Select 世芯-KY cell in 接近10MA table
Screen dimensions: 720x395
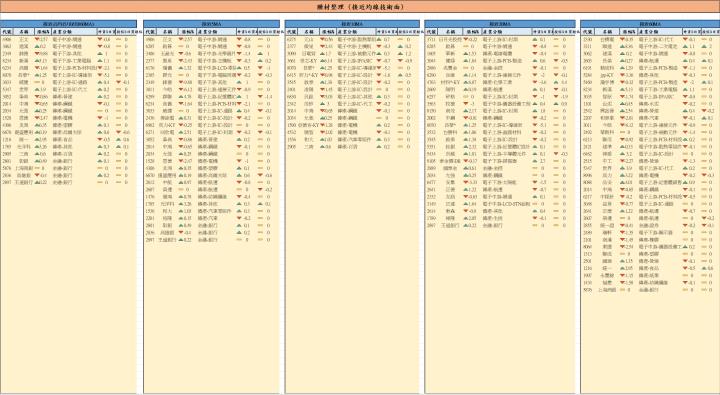(308, 61)
